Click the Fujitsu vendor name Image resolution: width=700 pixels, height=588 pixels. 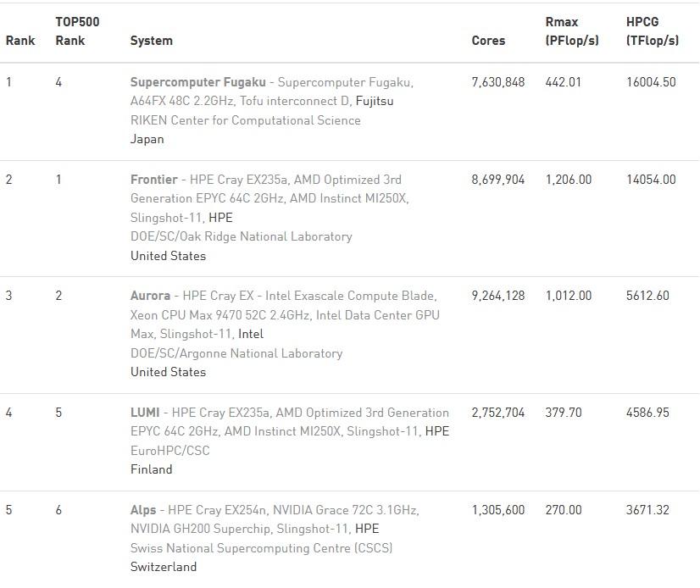tap(374, 101)
